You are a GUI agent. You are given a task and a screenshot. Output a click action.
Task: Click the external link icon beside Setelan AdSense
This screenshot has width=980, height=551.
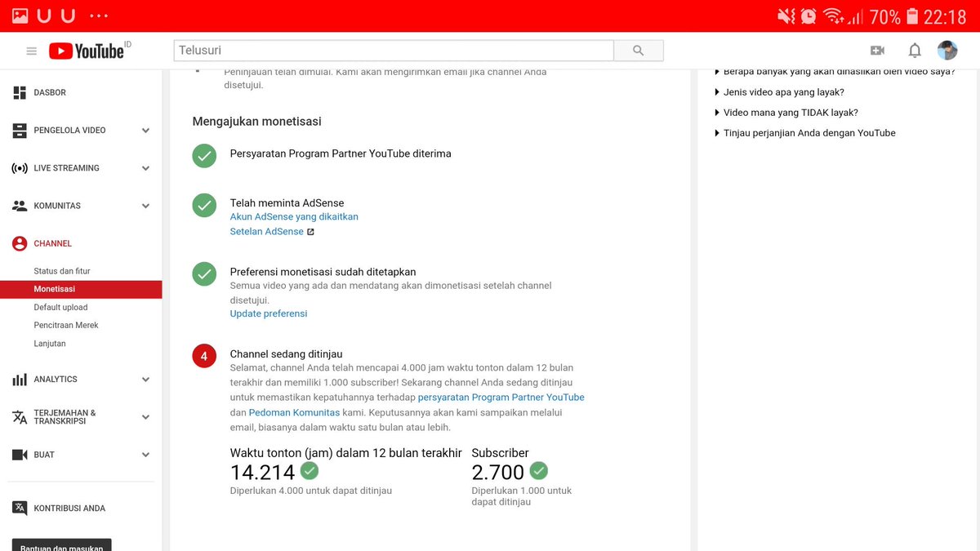[310, 232]
